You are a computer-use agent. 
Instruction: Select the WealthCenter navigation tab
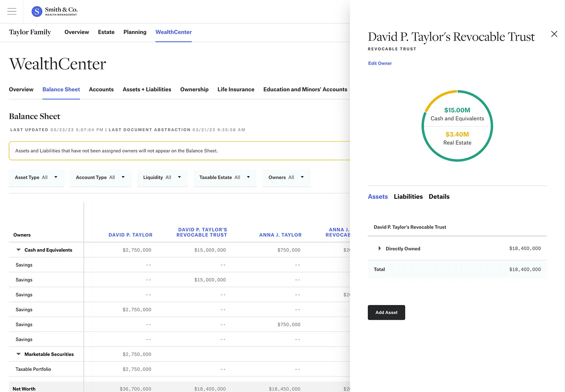tap(173, 32)
